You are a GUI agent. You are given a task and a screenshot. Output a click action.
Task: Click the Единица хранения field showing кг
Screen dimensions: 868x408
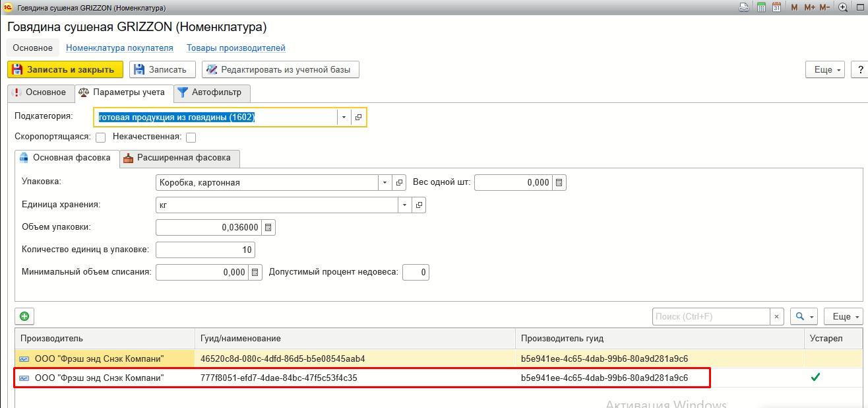[276, 205]
